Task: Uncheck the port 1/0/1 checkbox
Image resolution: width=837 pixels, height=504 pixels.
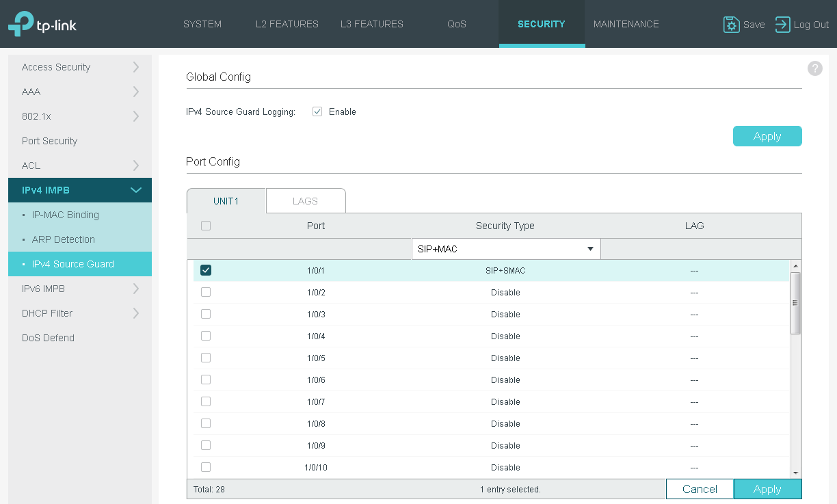Action: 206,270
